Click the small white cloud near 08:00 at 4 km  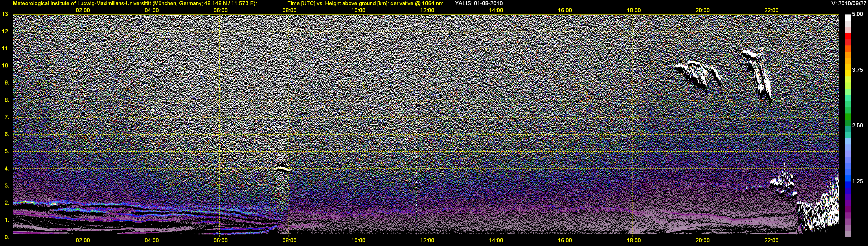pyautogui.click(x=281, y=168)
